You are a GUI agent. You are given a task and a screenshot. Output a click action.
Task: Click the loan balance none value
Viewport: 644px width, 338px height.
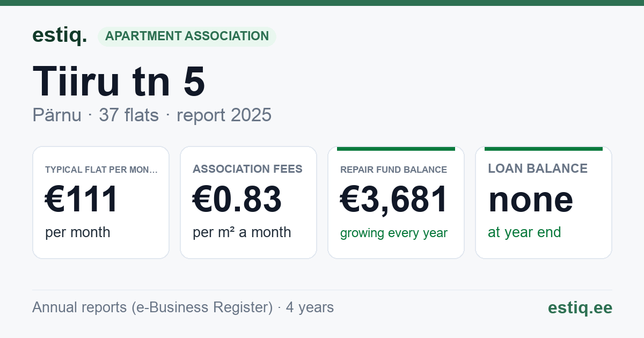[531, 200]
